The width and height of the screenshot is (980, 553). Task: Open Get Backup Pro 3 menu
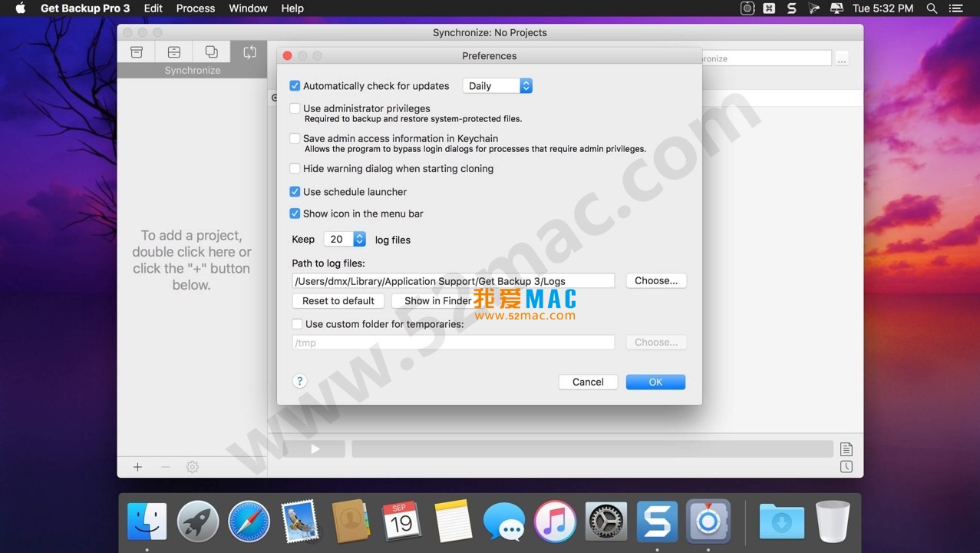click(85, 8)
